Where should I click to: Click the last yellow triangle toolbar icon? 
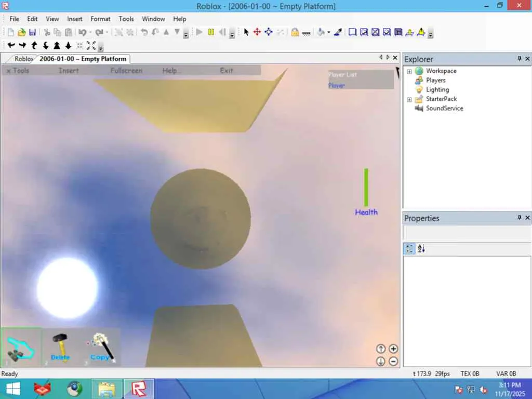pos(421,32)
